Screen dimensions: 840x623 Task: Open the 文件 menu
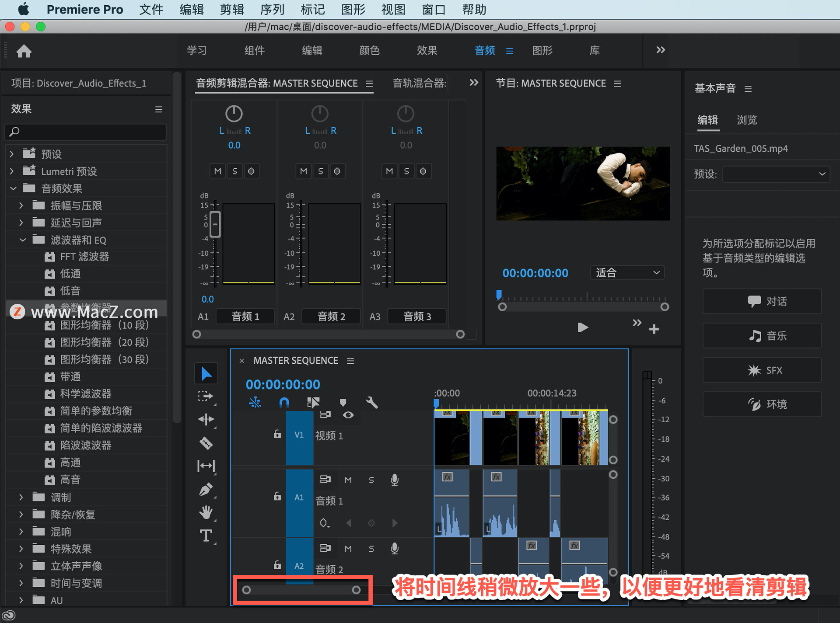[x=151, y=9]
